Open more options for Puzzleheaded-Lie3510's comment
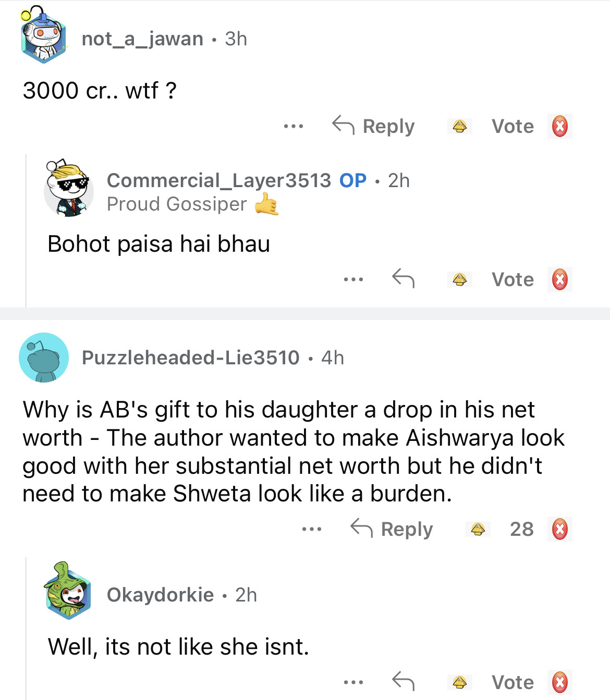The image size is (610, 700). point(312,529)
